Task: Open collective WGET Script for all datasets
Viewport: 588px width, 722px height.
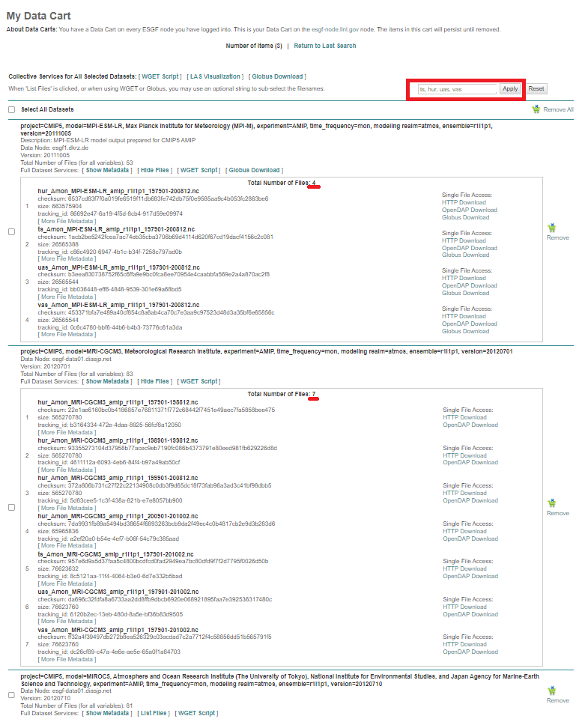Action: click(x=160, y=76)
